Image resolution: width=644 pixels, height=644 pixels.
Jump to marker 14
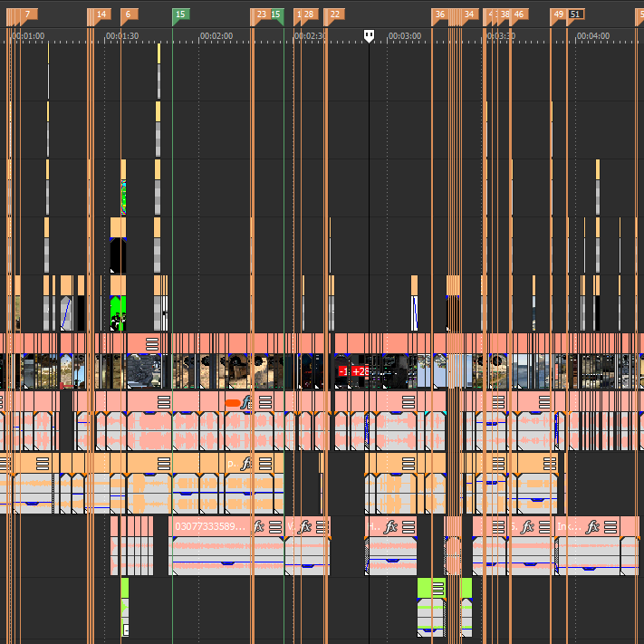point(101,14)
